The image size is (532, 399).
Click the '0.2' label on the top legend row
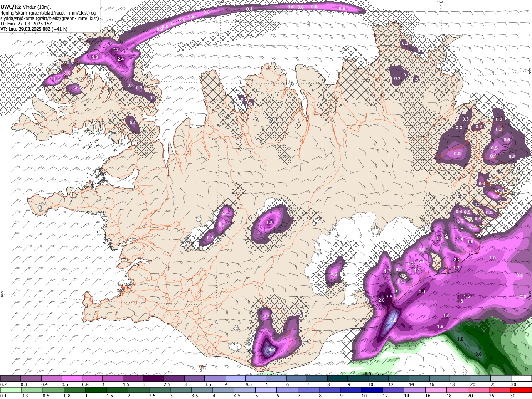coord(3,384)
